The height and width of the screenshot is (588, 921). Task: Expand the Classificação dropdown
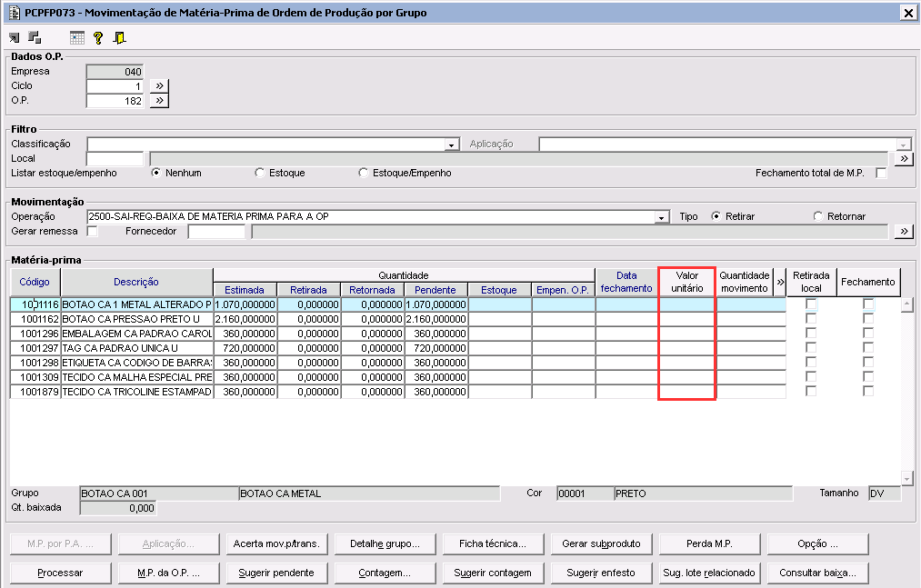[x=451, y=145]
